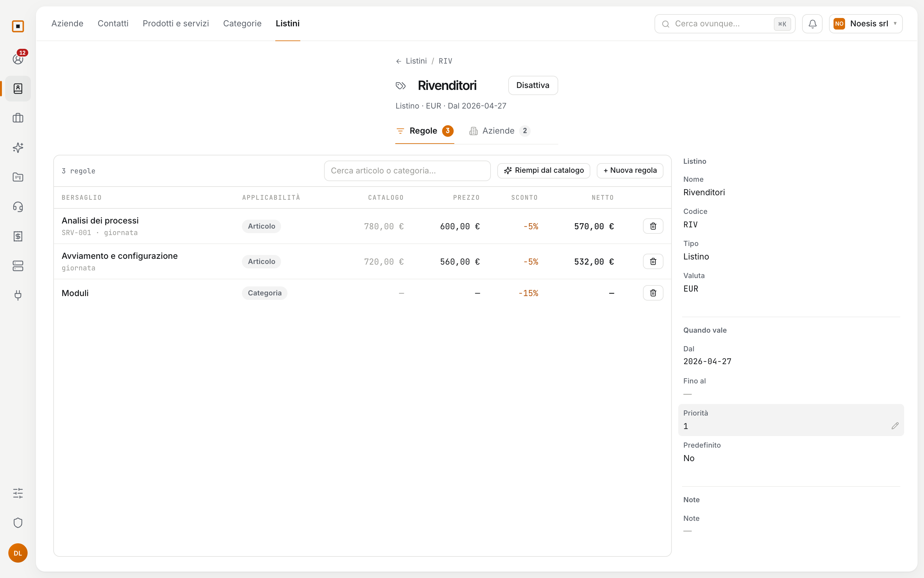Select the Regole tab
Screen dimensions: 924x578
(424, 131)
